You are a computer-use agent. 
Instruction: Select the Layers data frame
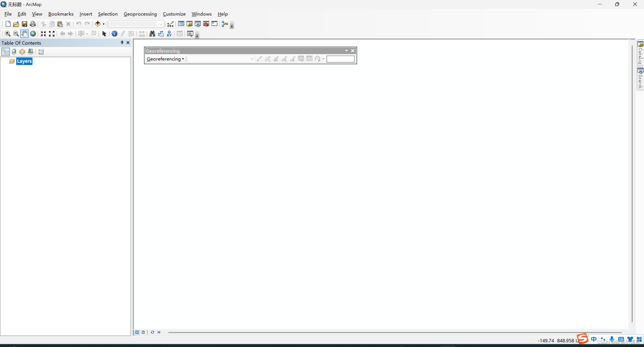(24, 61)
